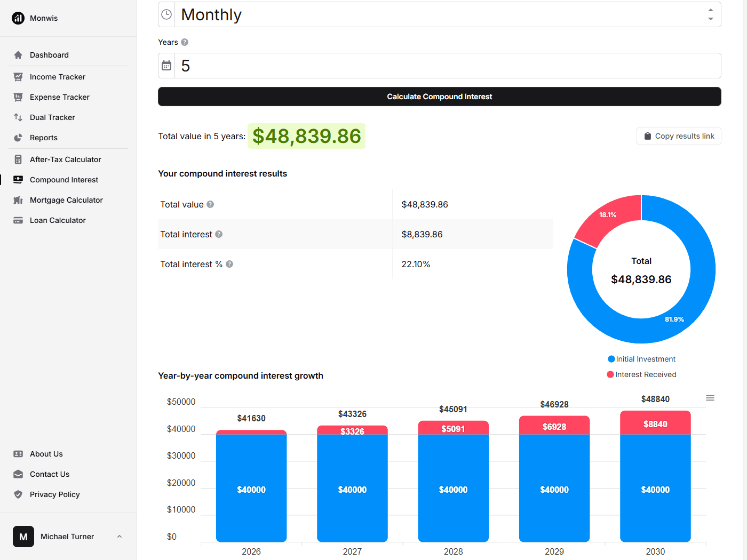Click the After-Tax Calculator icon
The image size is (747, 560).
point(18,159)
